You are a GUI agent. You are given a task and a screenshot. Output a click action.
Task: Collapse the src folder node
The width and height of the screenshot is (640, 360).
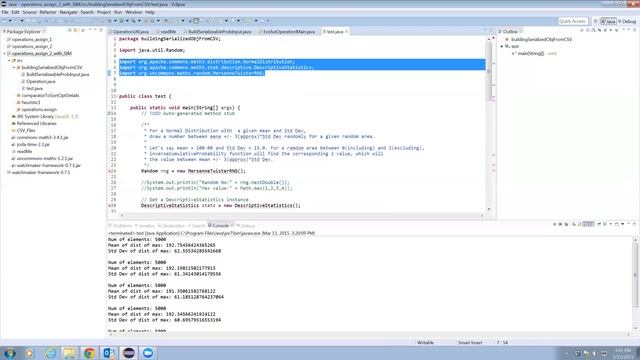pos(9,60)
